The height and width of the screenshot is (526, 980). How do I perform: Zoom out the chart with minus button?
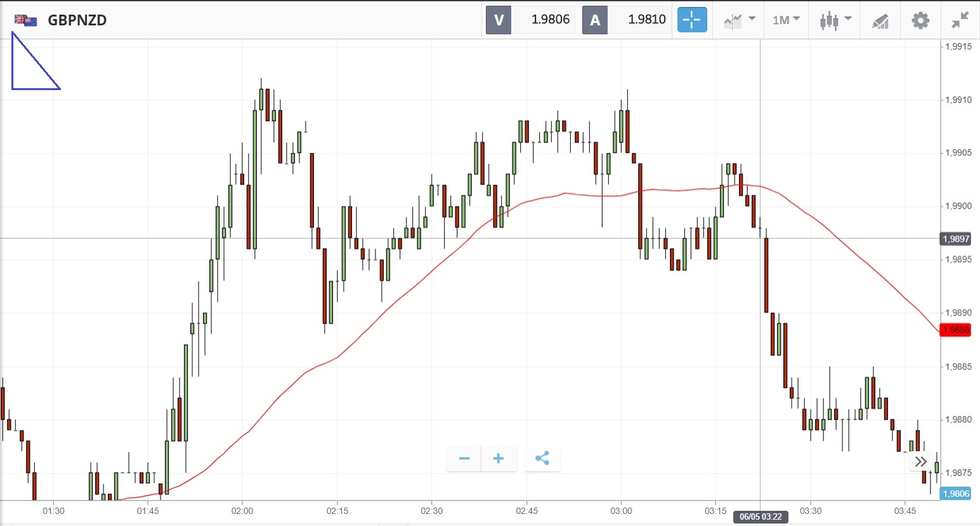click(x=464, y=458)
